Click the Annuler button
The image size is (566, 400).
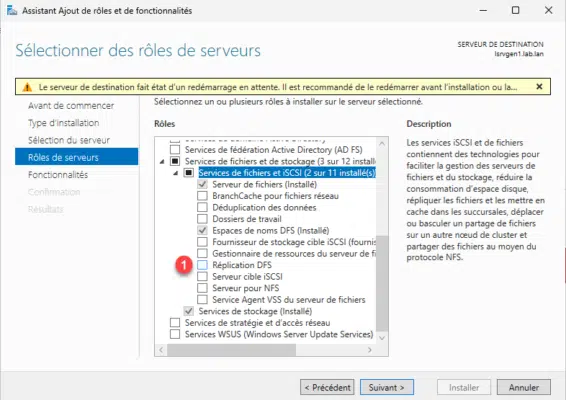(524, 387)
